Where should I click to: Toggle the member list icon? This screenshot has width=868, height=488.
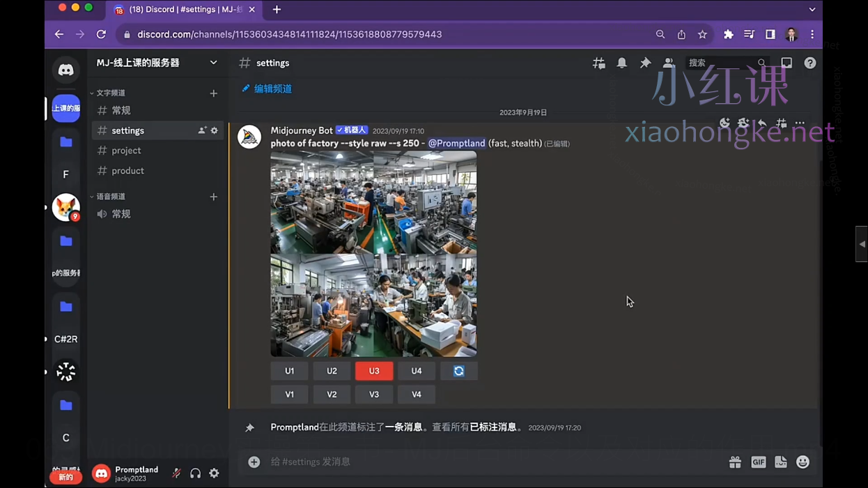(x=669, y=63)
